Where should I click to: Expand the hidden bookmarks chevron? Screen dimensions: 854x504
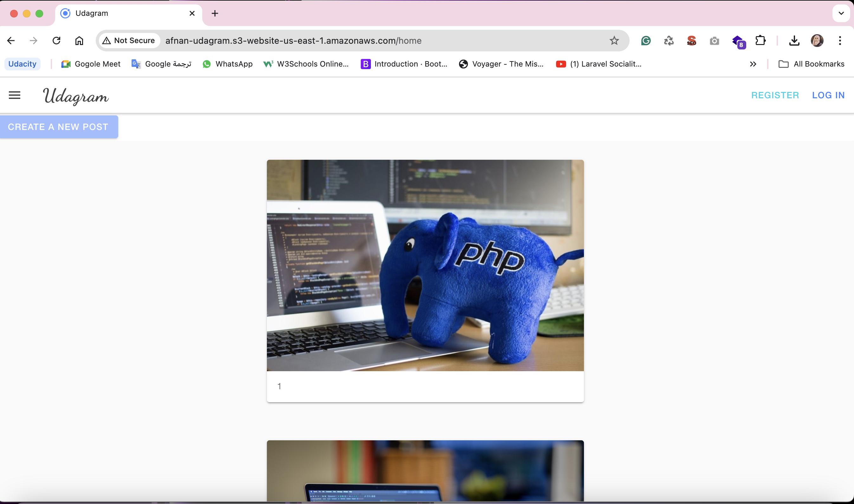753,64
